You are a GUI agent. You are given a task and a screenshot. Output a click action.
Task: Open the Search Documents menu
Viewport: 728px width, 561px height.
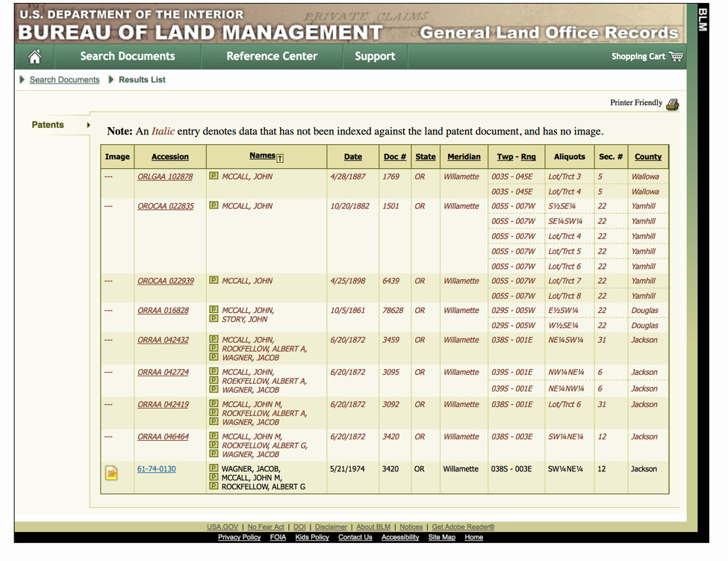coord(128,56)
